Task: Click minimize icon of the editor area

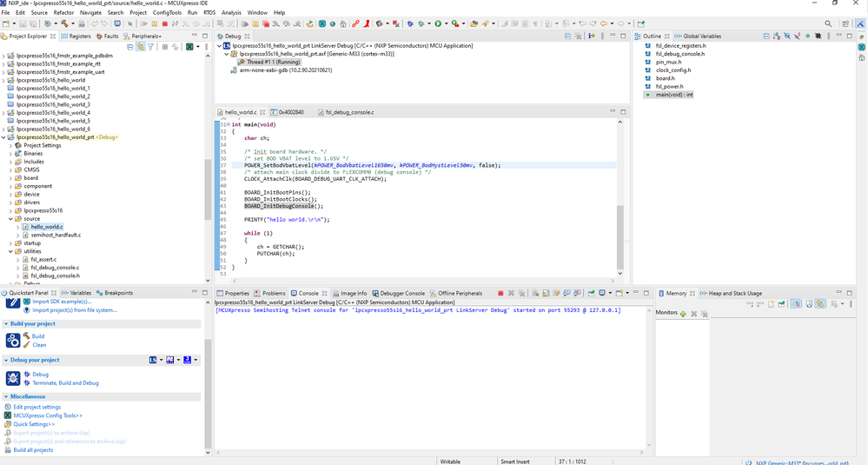Action: pos(613,112)
